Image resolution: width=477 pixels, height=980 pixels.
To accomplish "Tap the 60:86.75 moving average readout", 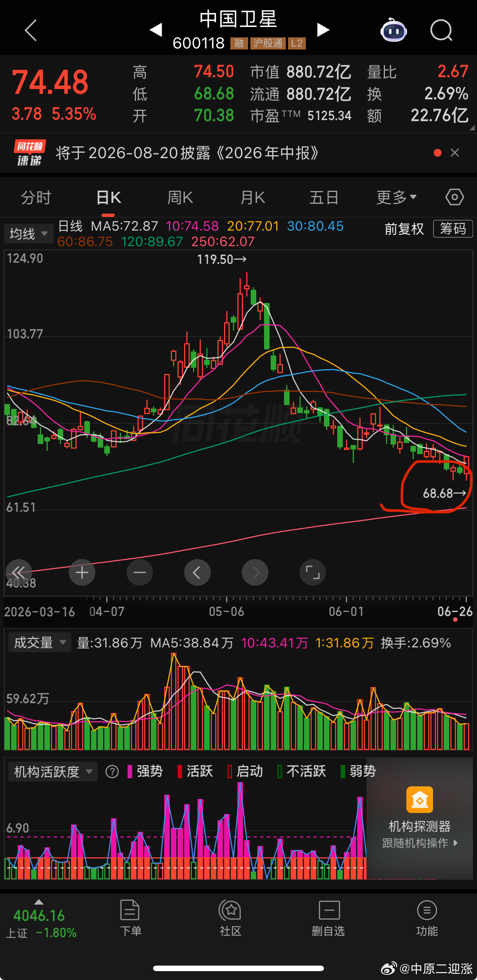I will pos(85,242).
